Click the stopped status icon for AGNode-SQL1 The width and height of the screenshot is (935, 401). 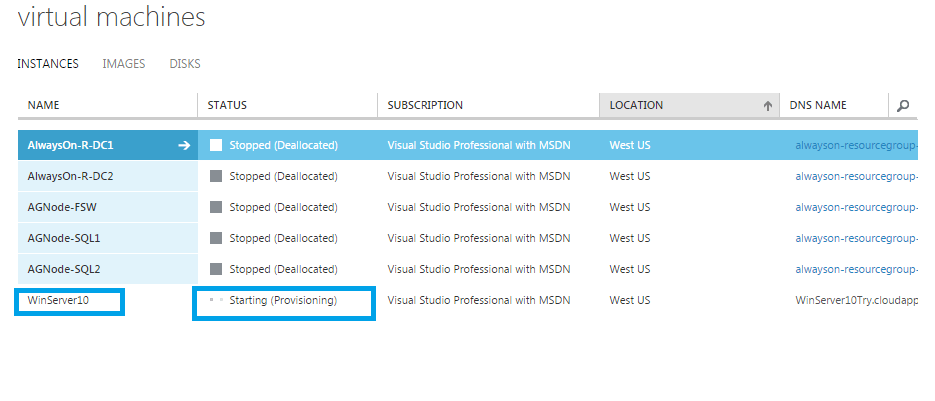pyautogui.click(x=215, y=238)
